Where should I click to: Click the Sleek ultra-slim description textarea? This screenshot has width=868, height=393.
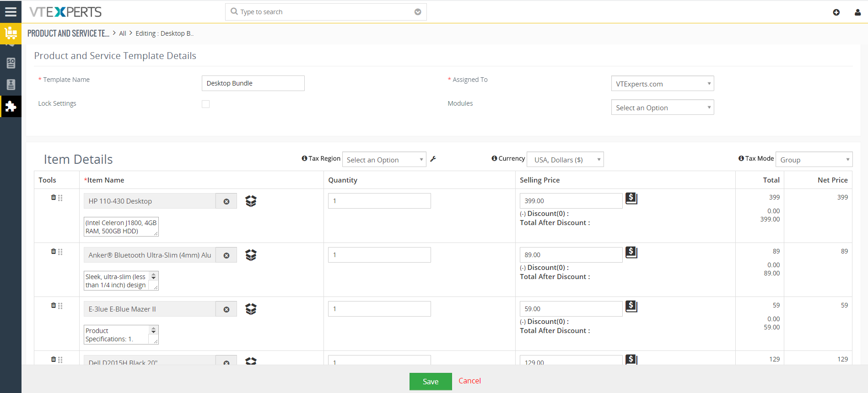[x=121, y=280]
